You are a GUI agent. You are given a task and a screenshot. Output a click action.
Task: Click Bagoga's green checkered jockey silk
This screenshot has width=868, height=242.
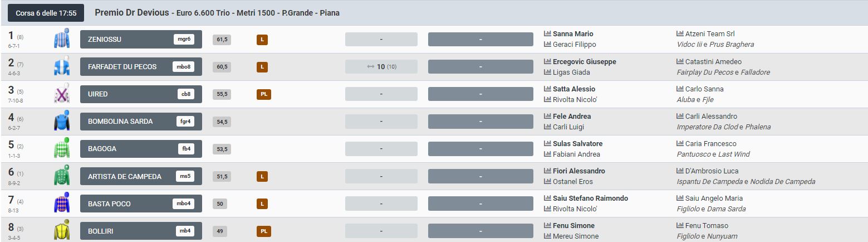pyautogui.click(x=61, y=148)
